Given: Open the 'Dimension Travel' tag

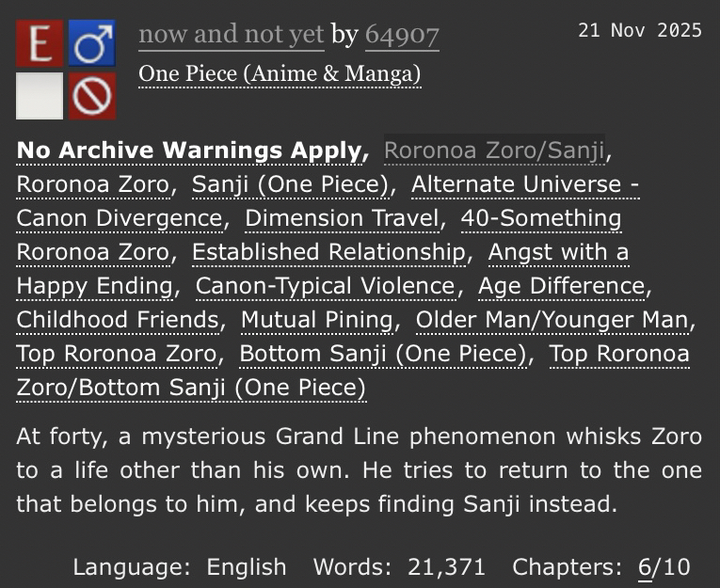Looking at the screenshot, I should pyautogui.click(x=345, y=218).
